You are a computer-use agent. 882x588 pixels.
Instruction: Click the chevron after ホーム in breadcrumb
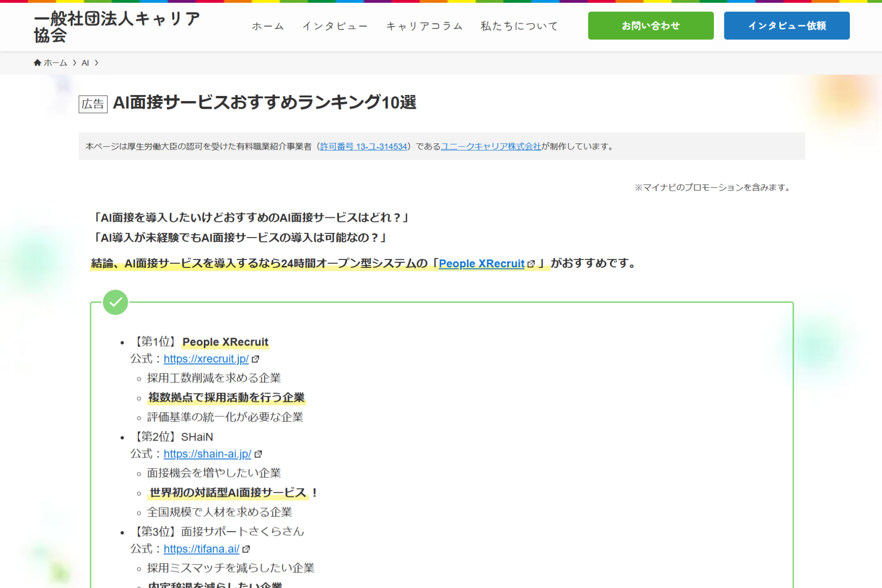pyautogui.click(x=74, y=63)
